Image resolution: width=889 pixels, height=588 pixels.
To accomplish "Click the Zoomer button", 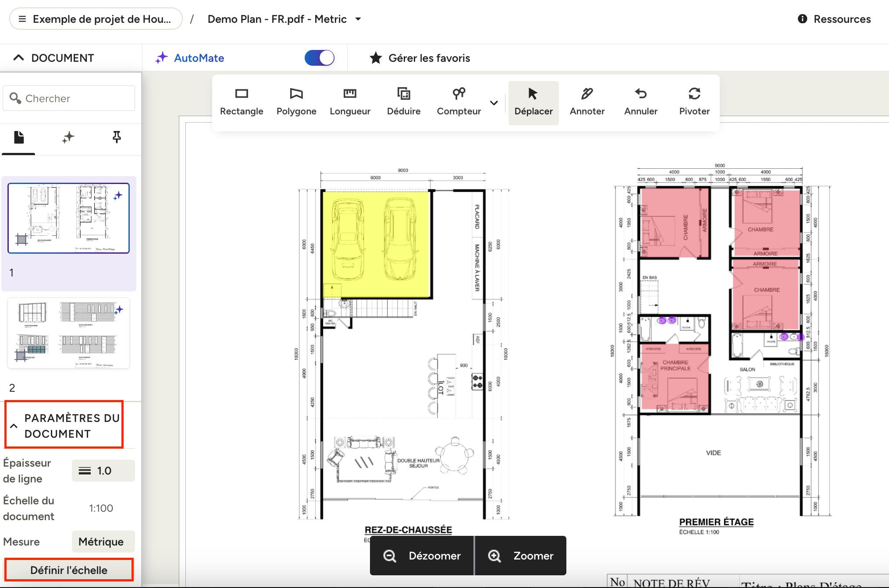I will click(x=521, y=556).
